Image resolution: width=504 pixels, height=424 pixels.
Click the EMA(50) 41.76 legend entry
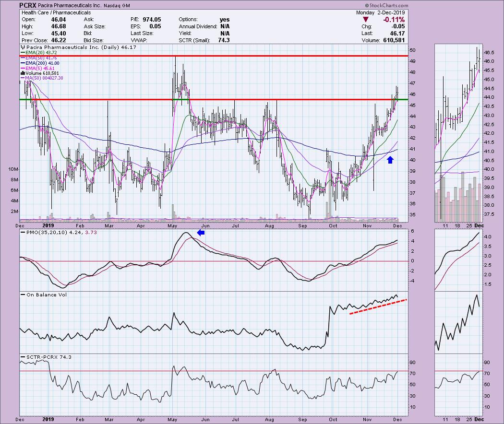click(x=38, y=58)
